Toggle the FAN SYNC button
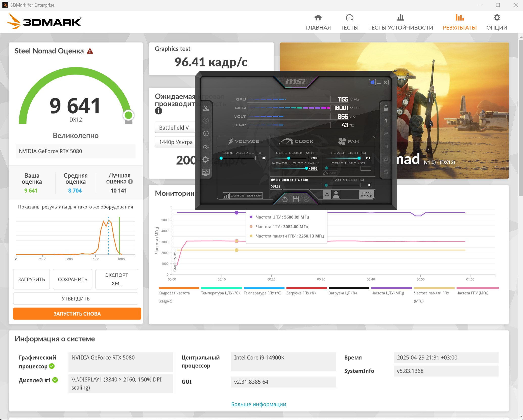 (366, 194)
